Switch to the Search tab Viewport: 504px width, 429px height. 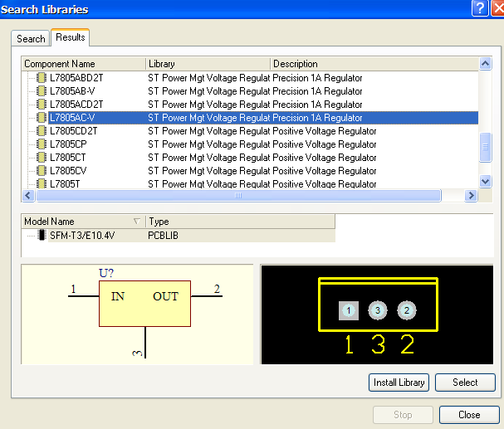coord(31,39)
